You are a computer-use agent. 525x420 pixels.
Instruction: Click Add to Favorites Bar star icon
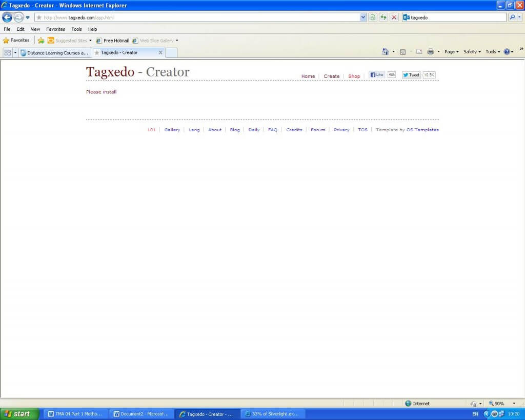coord(41,41)
